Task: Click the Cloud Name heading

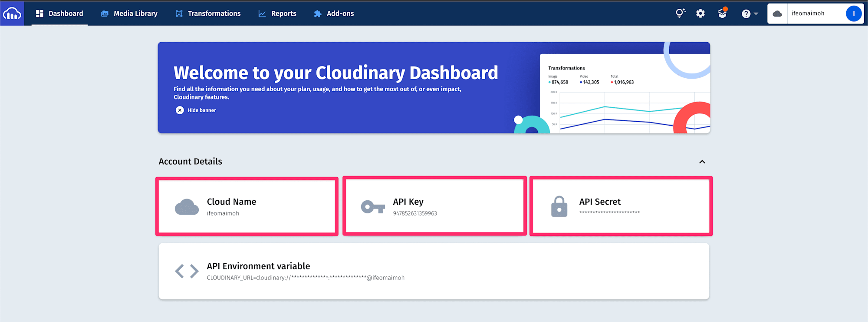Action: 231,202
